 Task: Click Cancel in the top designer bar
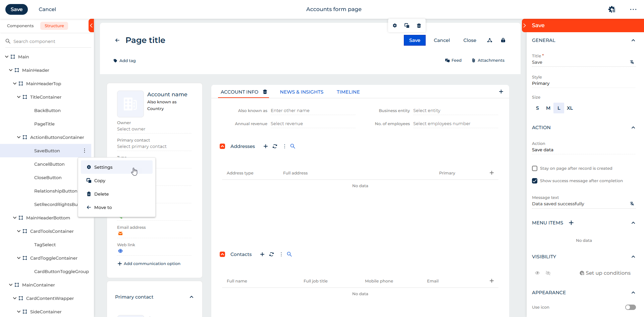point(47,9)
